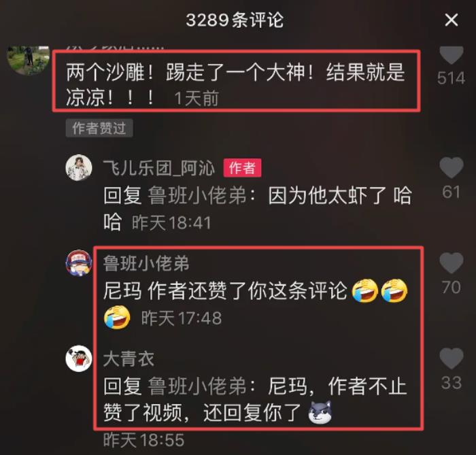
Task: Open 大青衣's avatar picture
Action: coord(79,358)
